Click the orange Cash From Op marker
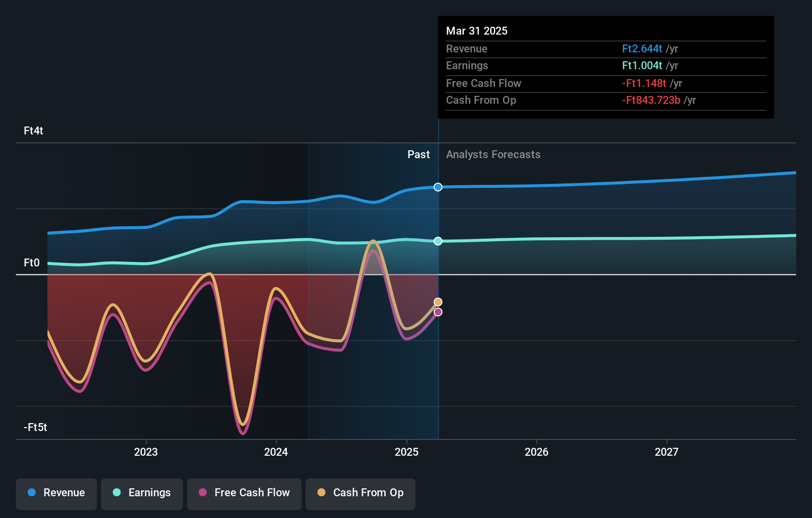This screenshot has width=812, height=518. tap(438, 302)
